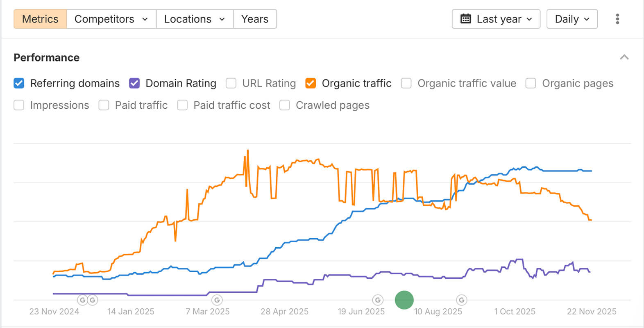Image resolution: width=644 pixels, height=328 pixels.
Task: Click the green timeline marker dot
Action: pos(404,300)
